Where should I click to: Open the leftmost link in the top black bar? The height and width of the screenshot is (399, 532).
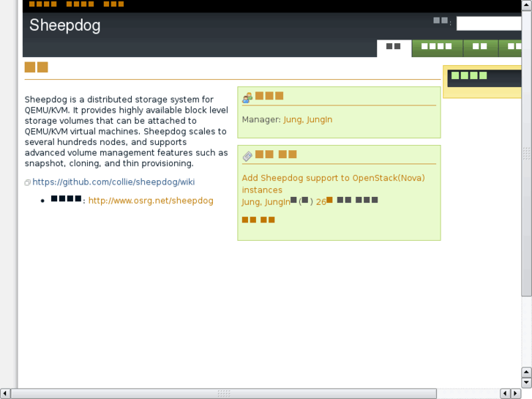coord(42,4)
